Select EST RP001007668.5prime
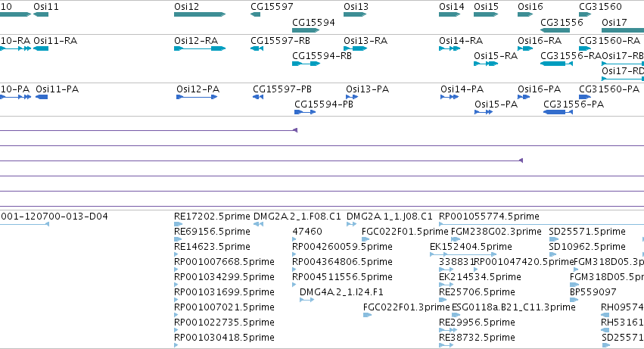The height and width of the screenshot is (349, 644). pos(176,270)
